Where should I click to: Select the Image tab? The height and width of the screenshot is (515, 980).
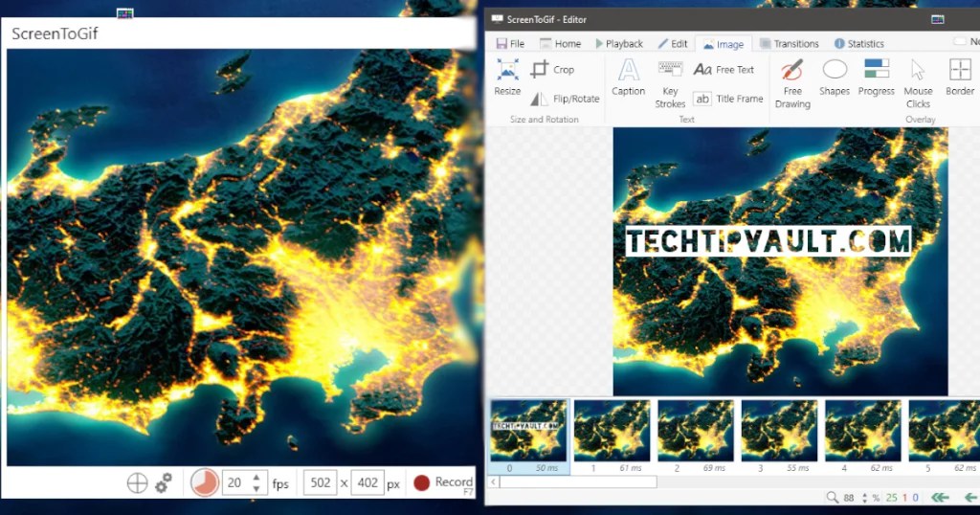click(724, 44)
